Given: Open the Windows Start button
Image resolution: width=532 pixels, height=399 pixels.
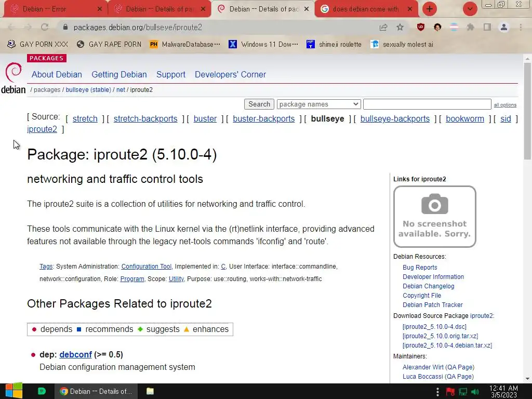Looking at the screenshot, I should (x=14, y=391).
